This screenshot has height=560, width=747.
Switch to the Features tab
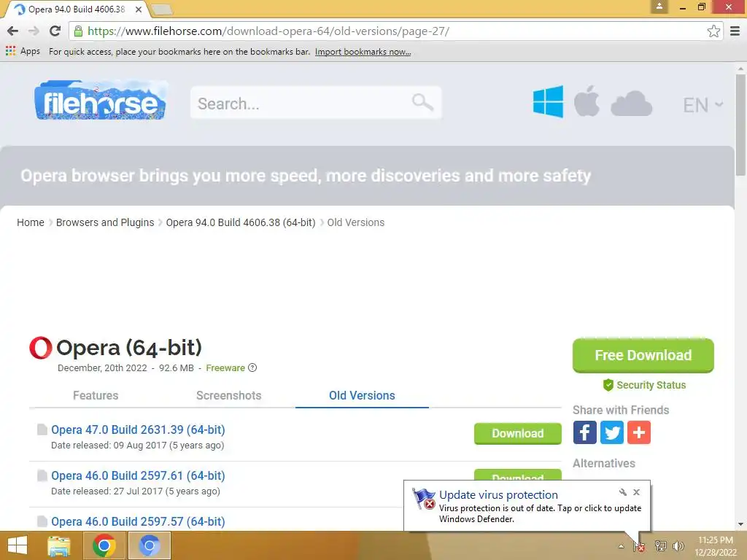pyautogui.click(x=96, y=395)
